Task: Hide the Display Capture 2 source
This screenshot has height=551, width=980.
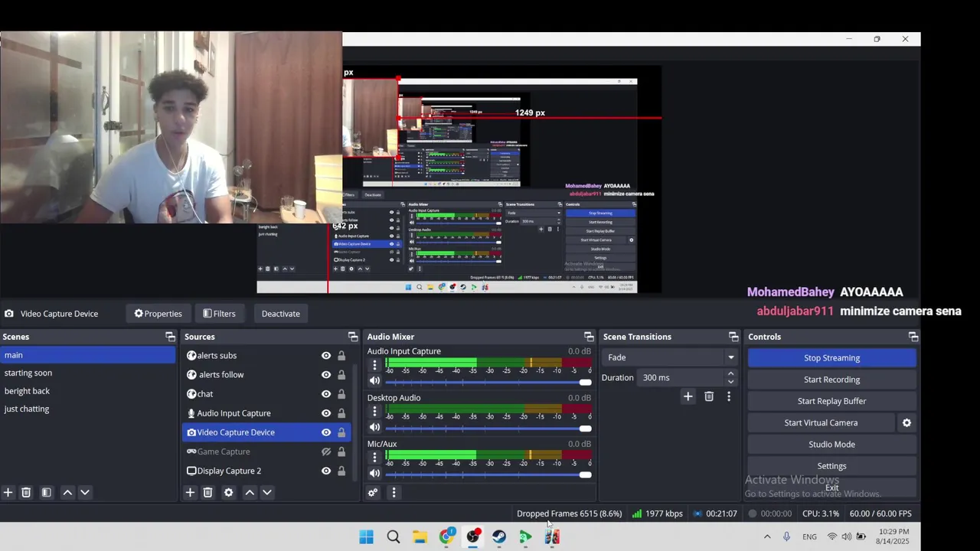Action: [x=326, y=471]
